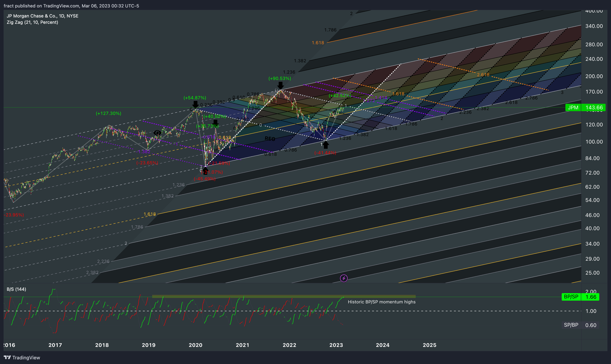Viewport: 611px width, 364px height.
Task: Open the JP Morgan Chase & Co., 1D, NYSE title
Action: point(42,16)
